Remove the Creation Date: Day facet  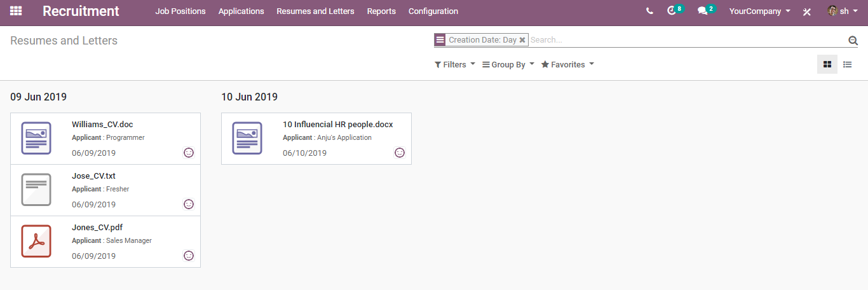pyautogui.click(x=522, y=40)
